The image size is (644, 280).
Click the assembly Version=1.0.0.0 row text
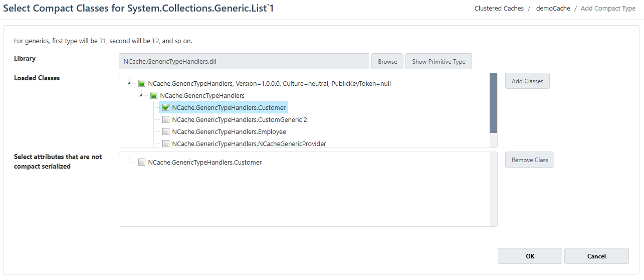[270, 84]
